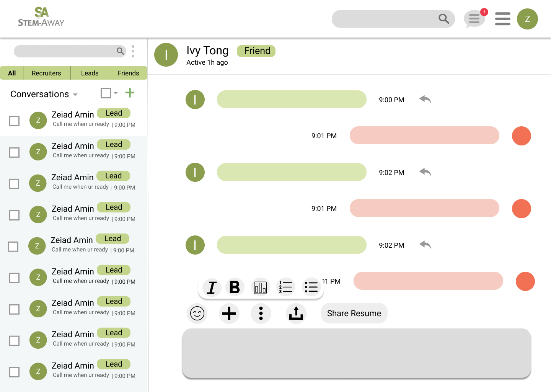
Task: Add a new conversation with plus
Action: pyautogui.click(x=130, y=93)
